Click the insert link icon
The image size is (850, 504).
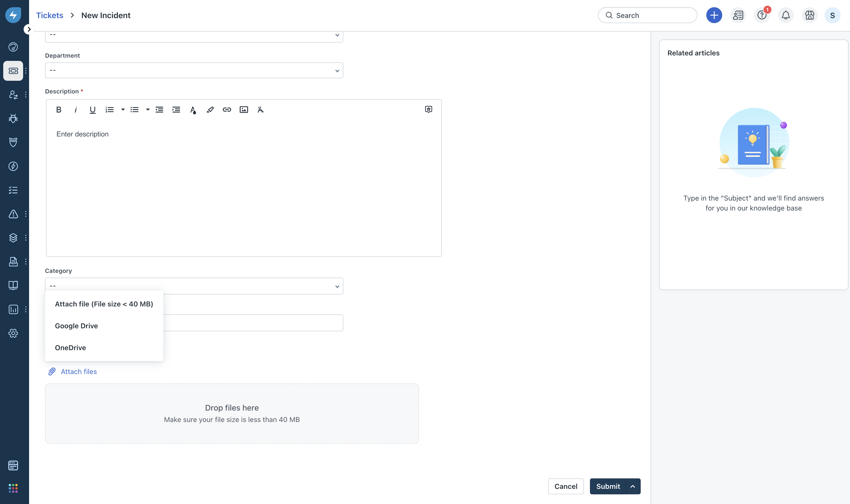pos(226,110)
